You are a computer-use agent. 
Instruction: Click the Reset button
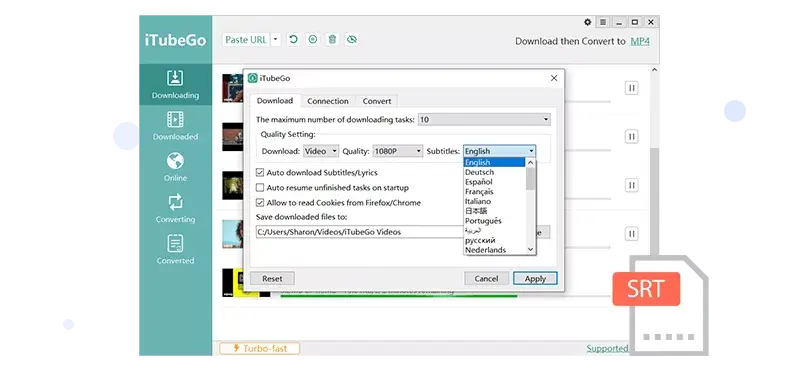pyautogui.click(x=272, y=279)
